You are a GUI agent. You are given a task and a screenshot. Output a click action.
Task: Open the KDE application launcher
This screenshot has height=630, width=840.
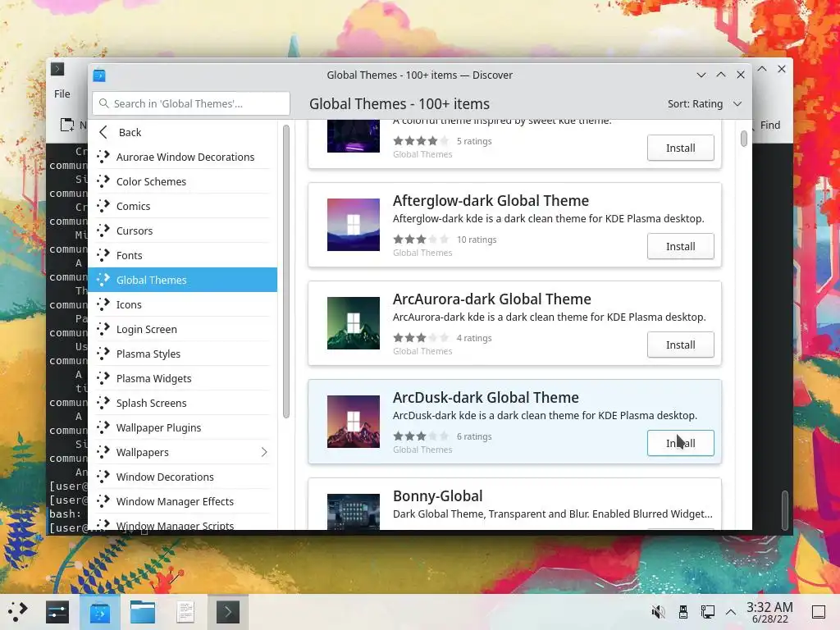click(17, 611)
